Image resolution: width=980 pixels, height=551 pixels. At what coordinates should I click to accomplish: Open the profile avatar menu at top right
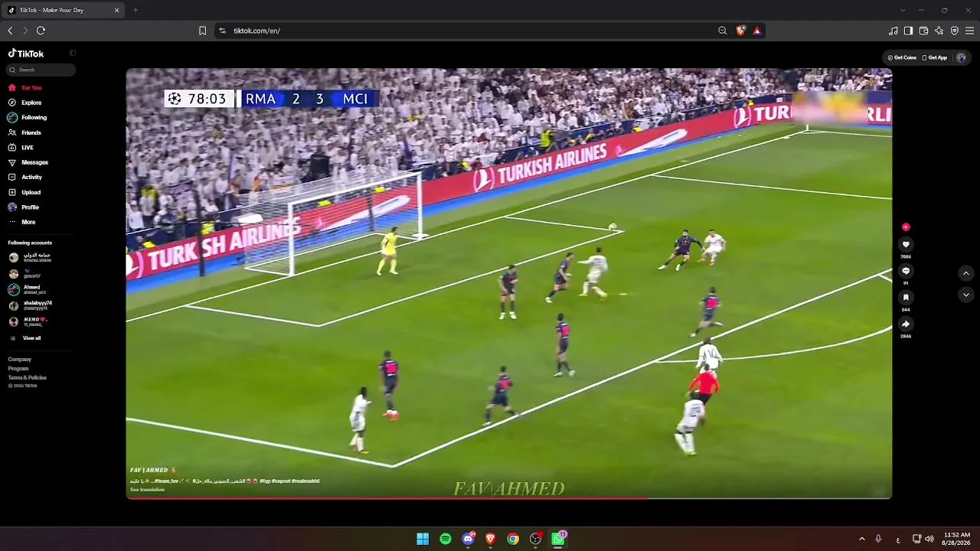pos(961,57)
